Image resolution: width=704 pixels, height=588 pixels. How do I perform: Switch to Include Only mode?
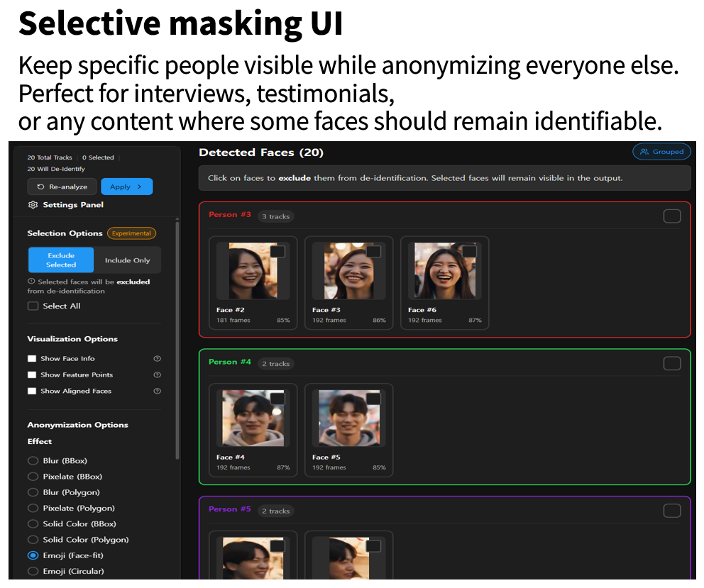coord(127,260)
